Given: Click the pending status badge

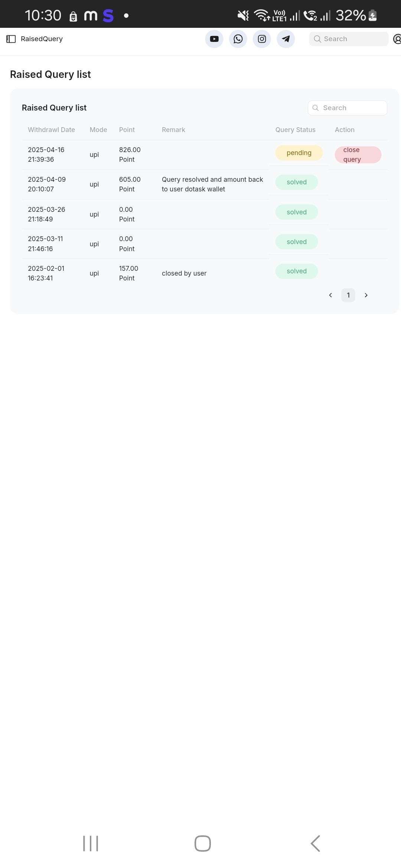Looking at the screenshot, I should [299, 153].
